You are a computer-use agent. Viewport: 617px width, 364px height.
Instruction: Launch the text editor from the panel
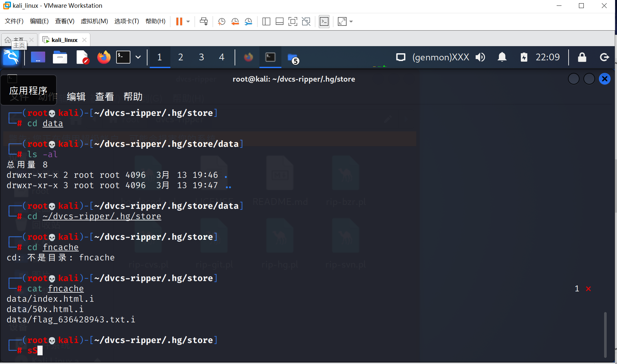click(x=82, y=57)
